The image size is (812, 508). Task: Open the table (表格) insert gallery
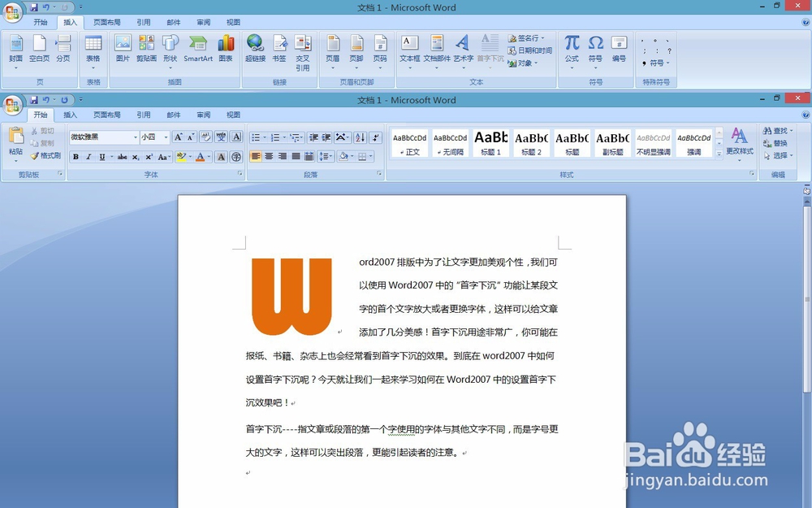93,52
